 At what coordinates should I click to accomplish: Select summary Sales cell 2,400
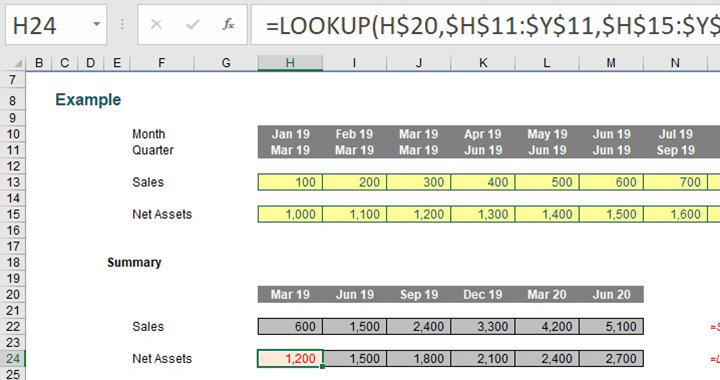click(419, 327)
